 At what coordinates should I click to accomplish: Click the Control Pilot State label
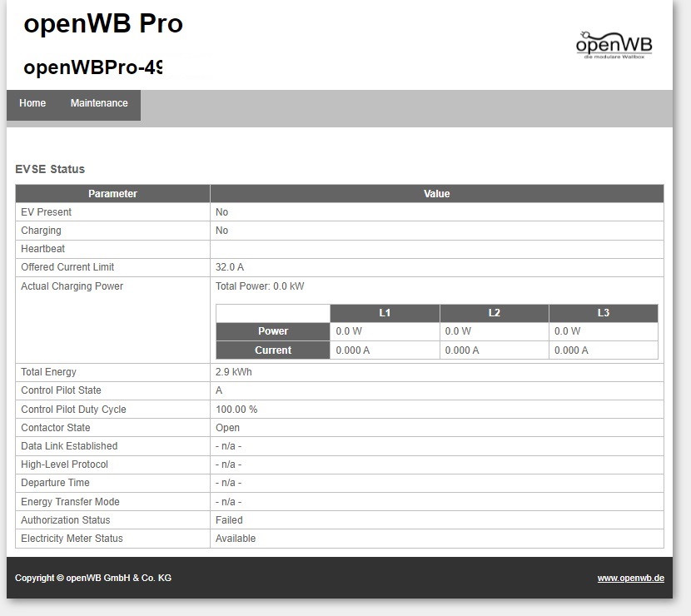tap(61, 390)
